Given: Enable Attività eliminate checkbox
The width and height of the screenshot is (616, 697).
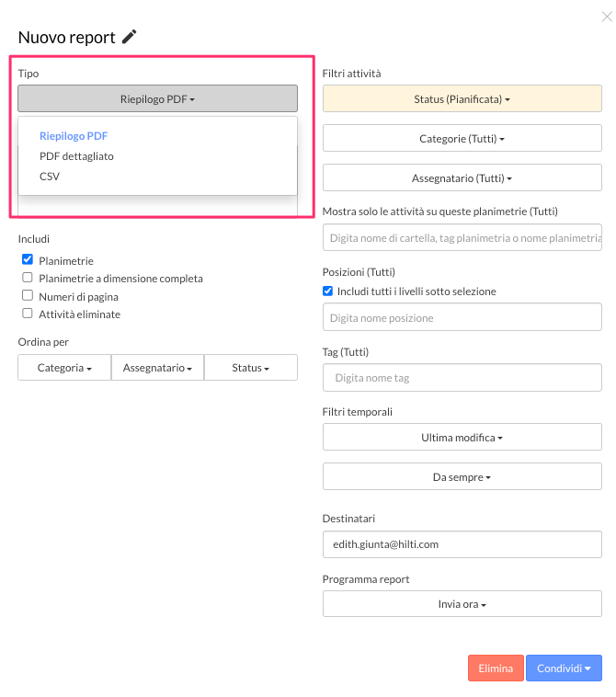Looking at the screenshot, I should coord(28,313).
